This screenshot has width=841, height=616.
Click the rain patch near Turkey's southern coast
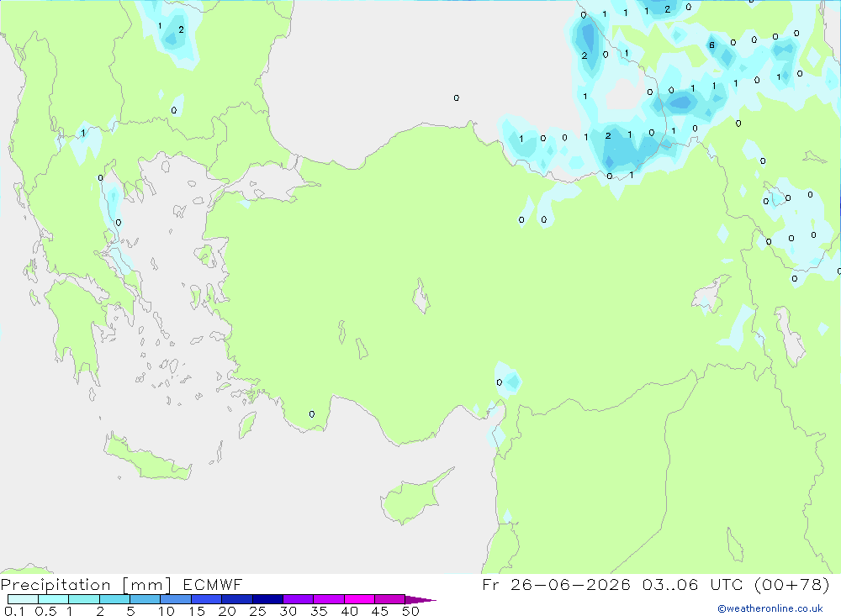click(509, 380)
